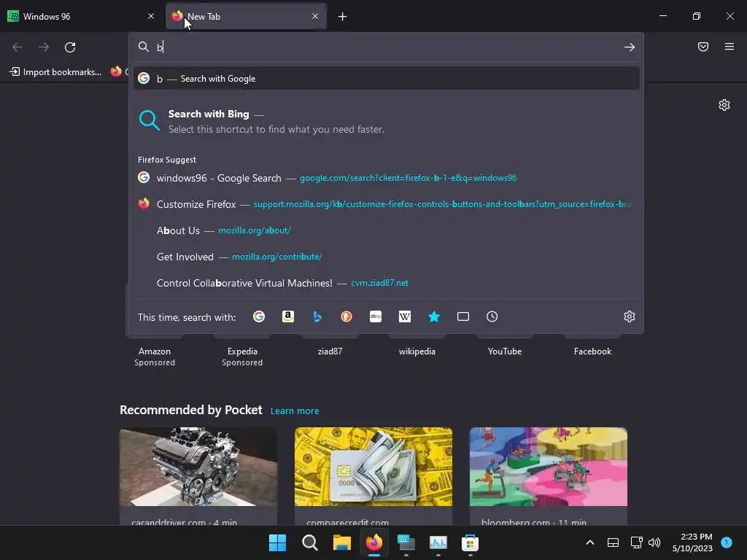Choose 'b — Search with Google' suggestion
Image resolution: width=747 pixels, height=560 pixels.
pyautogui.click(x=387, y=79)
